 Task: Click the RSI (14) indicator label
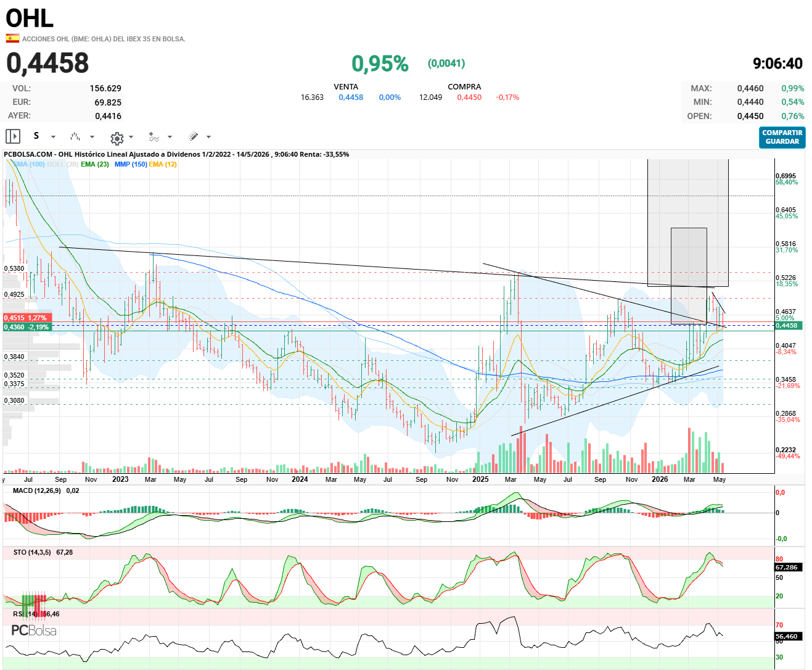[x=25, y=614]
